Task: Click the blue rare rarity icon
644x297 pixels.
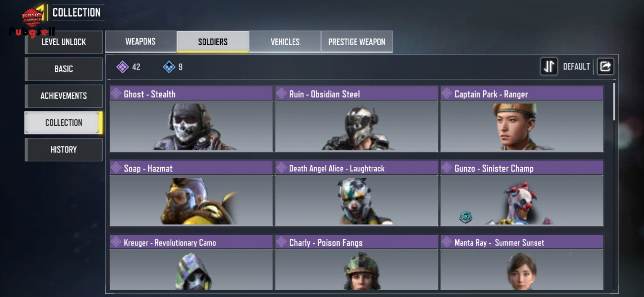Action: coord(169,67)
